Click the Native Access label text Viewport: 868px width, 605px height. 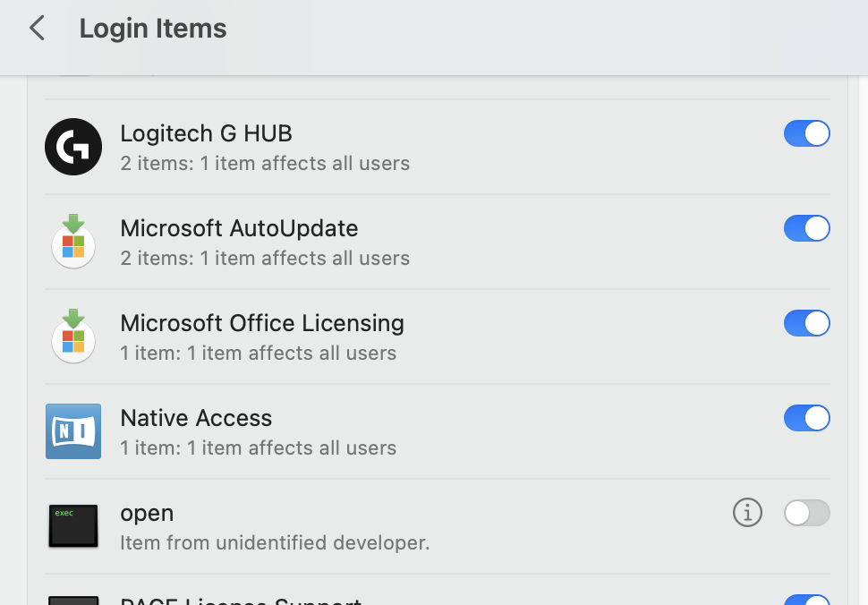196,418
